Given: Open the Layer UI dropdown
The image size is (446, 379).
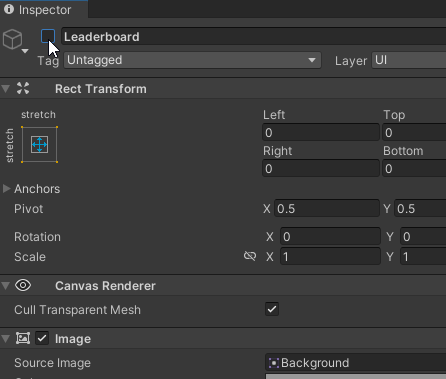Looking at the screenshot, I should [x=409, y=60].
